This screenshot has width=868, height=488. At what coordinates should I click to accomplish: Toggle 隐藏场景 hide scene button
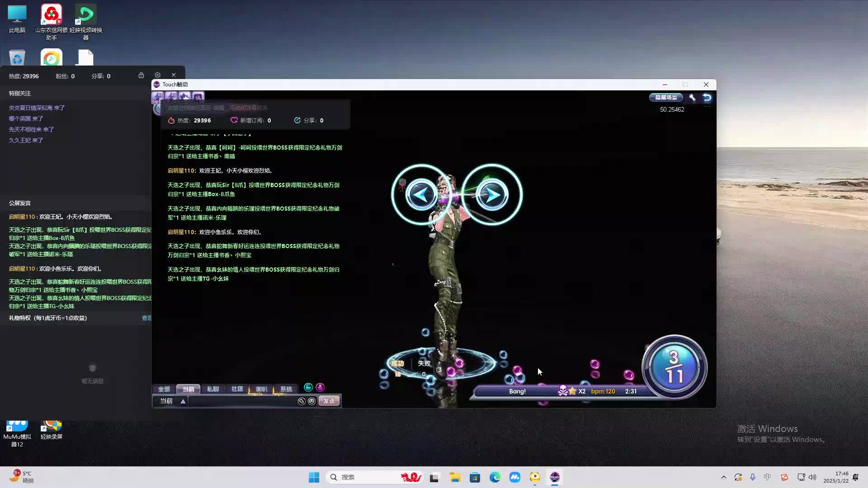tap(666, 98)
